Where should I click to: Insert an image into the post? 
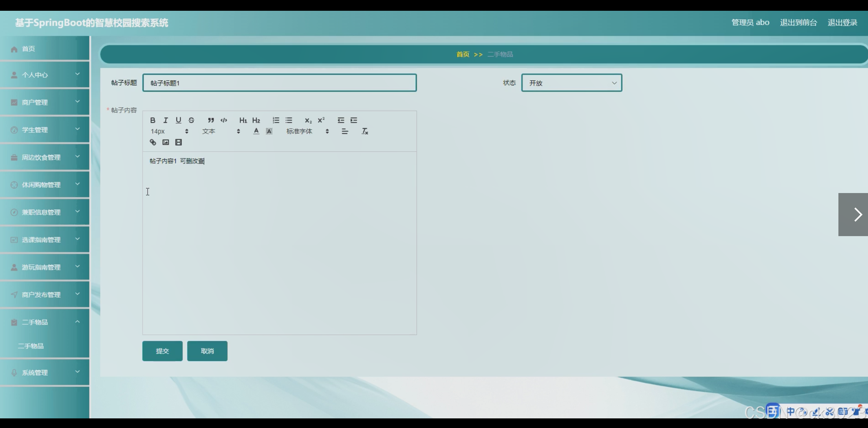(x=166, y=142)
